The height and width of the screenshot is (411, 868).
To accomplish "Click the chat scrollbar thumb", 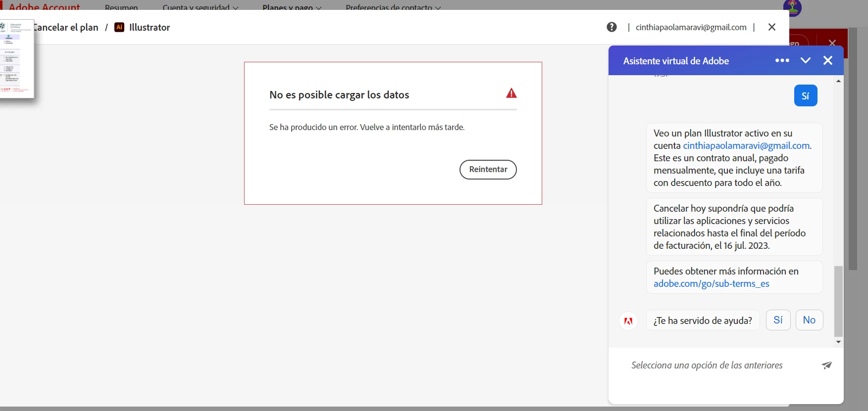I will click(838, 301).
